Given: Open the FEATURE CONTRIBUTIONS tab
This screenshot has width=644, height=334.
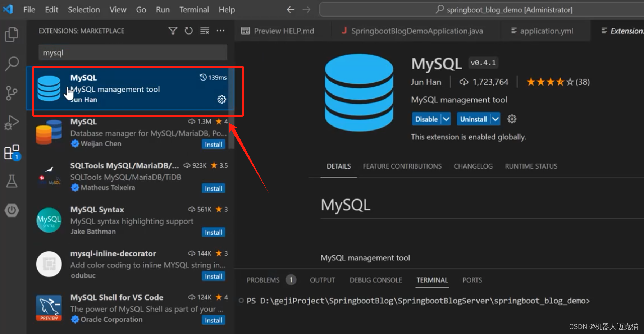Looking at the screenshot, I should coord(402,166).
